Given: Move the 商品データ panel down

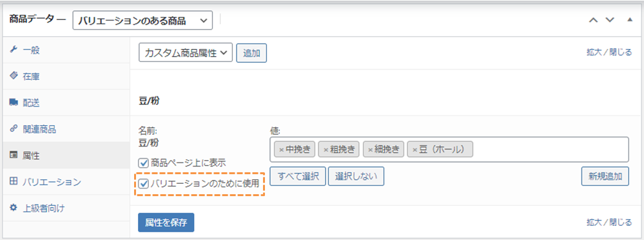Looking at the screenshot, I should pyautogui.click(x=610, y=20).
